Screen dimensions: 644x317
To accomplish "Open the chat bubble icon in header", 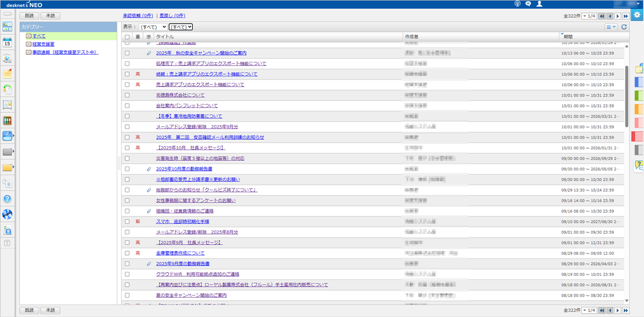I will pos(528,4).
